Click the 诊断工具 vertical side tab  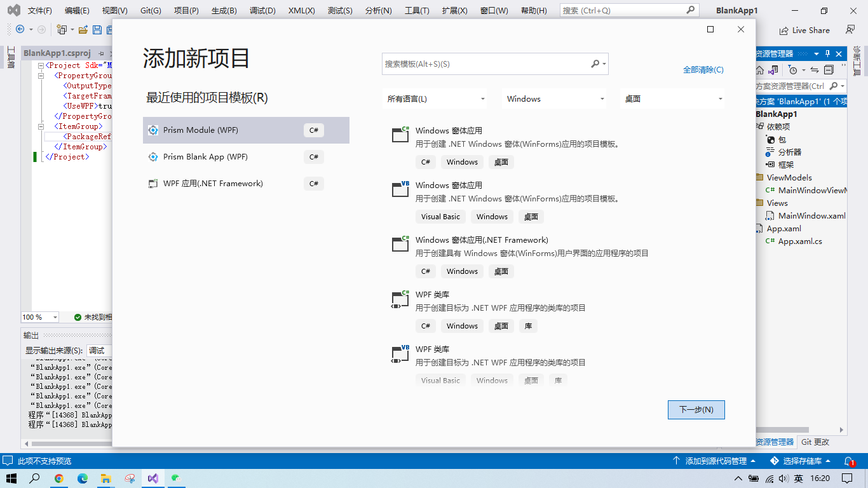point(857,61)
